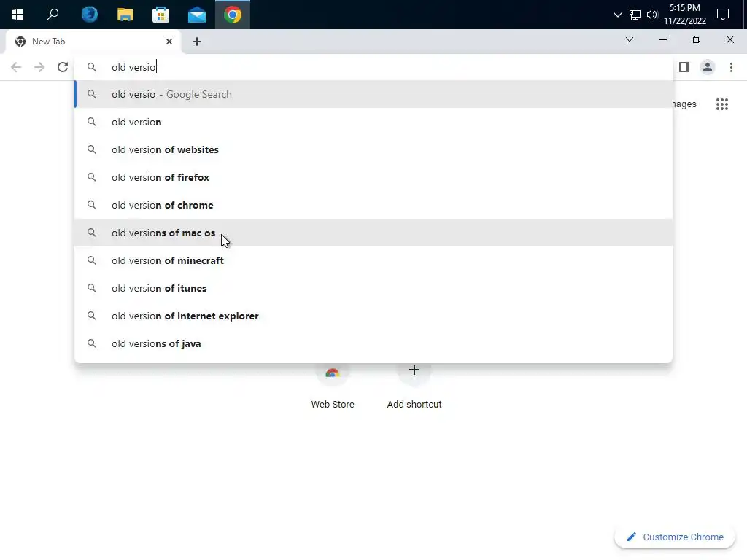Open the Google apps grid
Viewport: 747px width, 560px height.
tap(722, 104)
